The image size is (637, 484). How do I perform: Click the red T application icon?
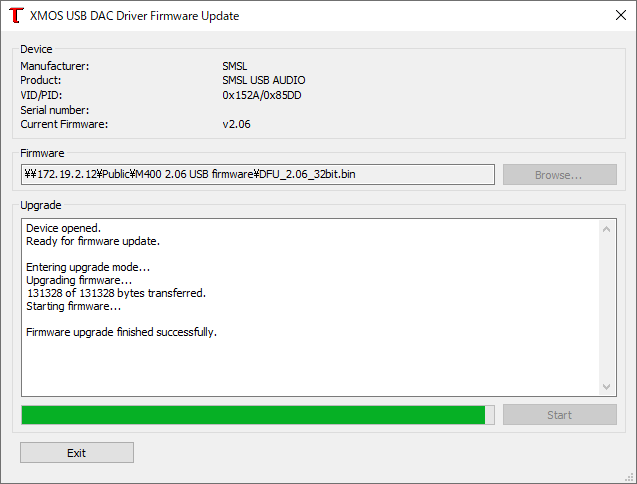[16, 15]
